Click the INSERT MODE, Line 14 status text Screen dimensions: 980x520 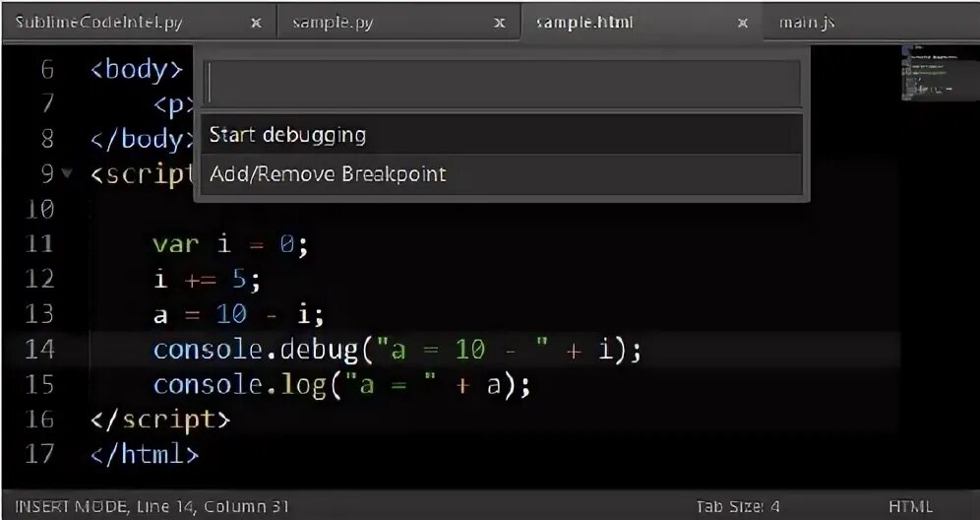[x=152, y=506]
